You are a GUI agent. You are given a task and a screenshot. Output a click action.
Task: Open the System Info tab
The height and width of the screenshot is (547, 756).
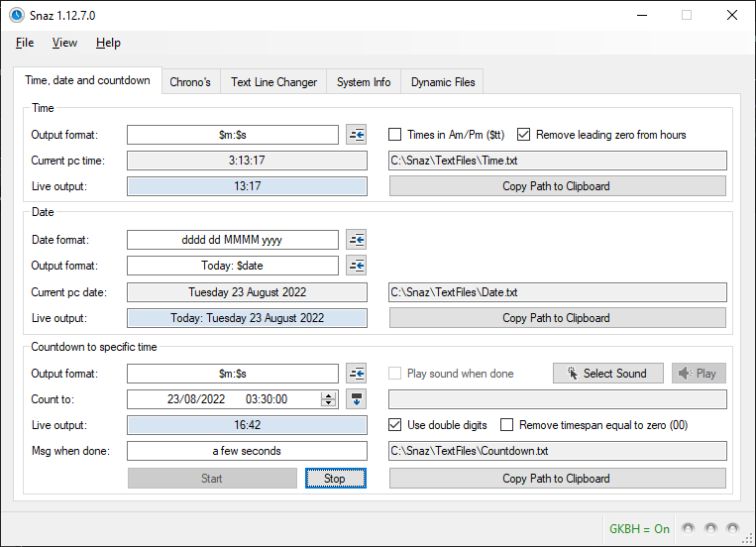pyautogui.click(x=364, y=82)
